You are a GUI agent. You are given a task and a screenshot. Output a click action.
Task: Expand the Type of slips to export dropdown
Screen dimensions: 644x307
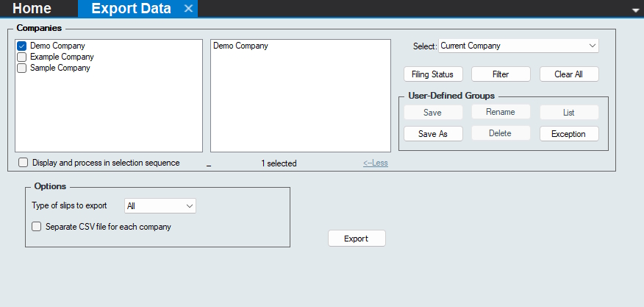click(160, 206)
